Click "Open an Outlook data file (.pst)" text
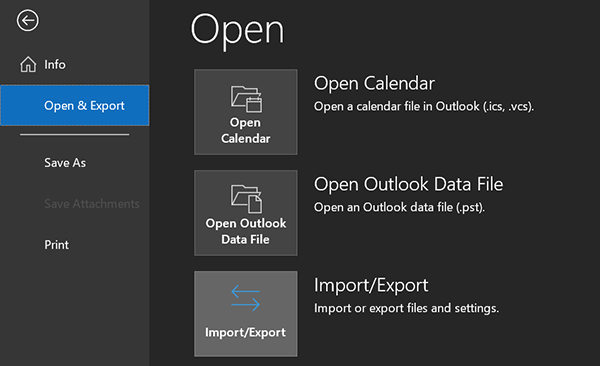Screen dimensions: 600x366 click(399, 208)
